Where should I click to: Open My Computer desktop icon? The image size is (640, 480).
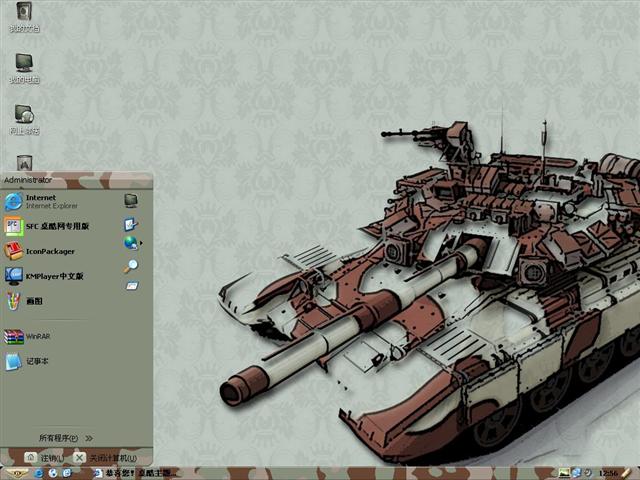point(24,68)
